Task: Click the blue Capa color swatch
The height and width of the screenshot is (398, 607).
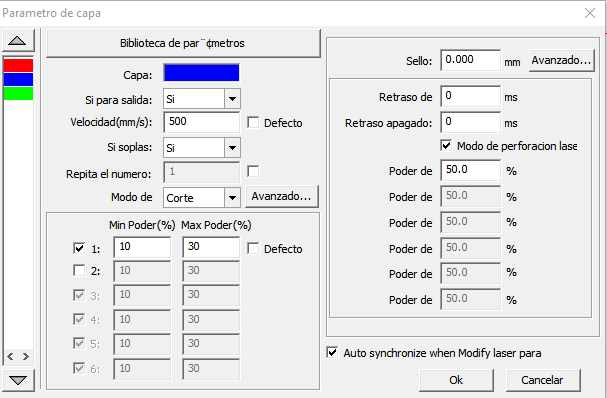Action: point(202,73)
